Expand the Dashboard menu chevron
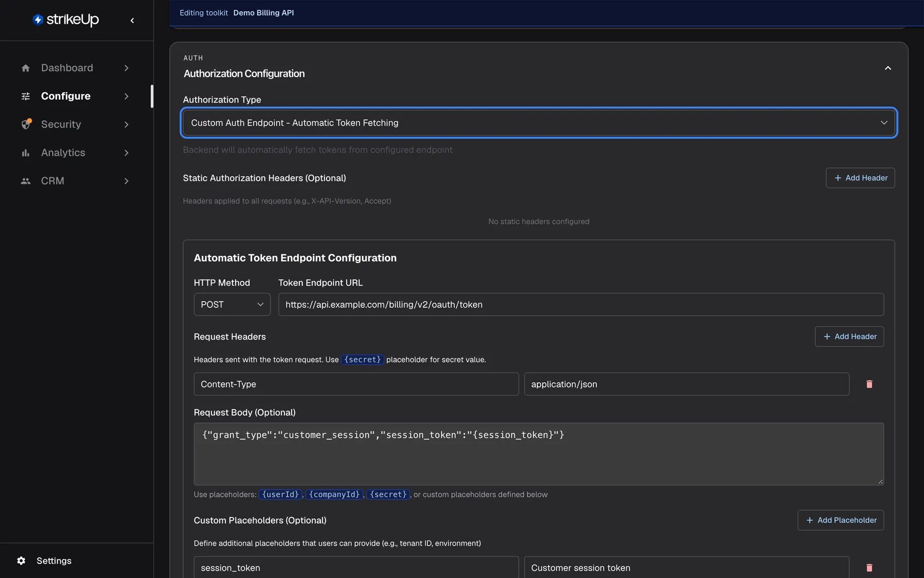 tap(126, 68)
